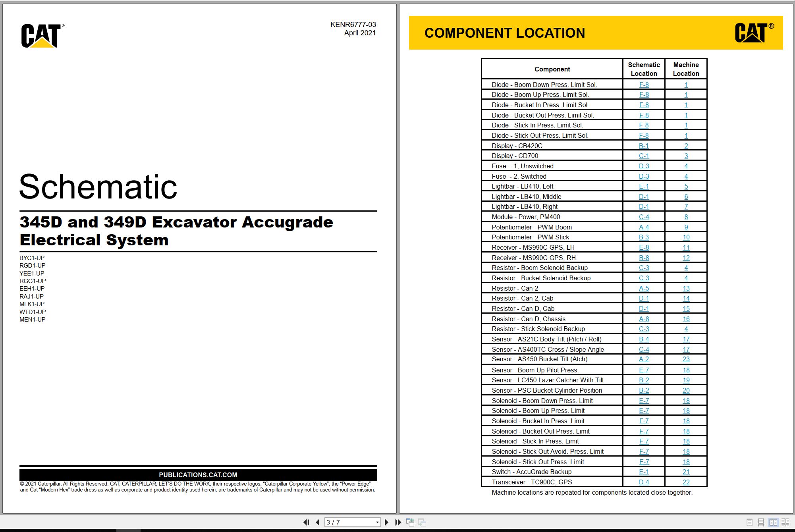Select the PUBLICATIONS.CAT.COM banner text
This screenshot has height=532, width=795.
198,475
